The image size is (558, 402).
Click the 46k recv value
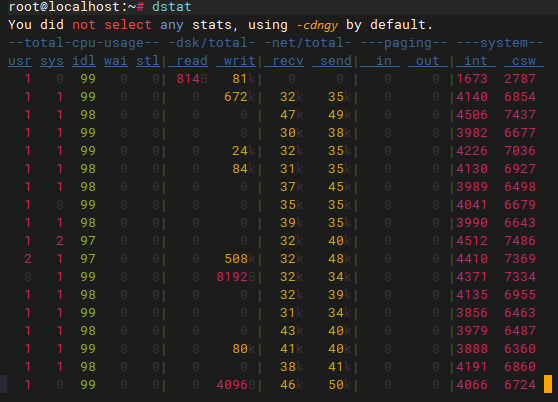tap(291, 385)
